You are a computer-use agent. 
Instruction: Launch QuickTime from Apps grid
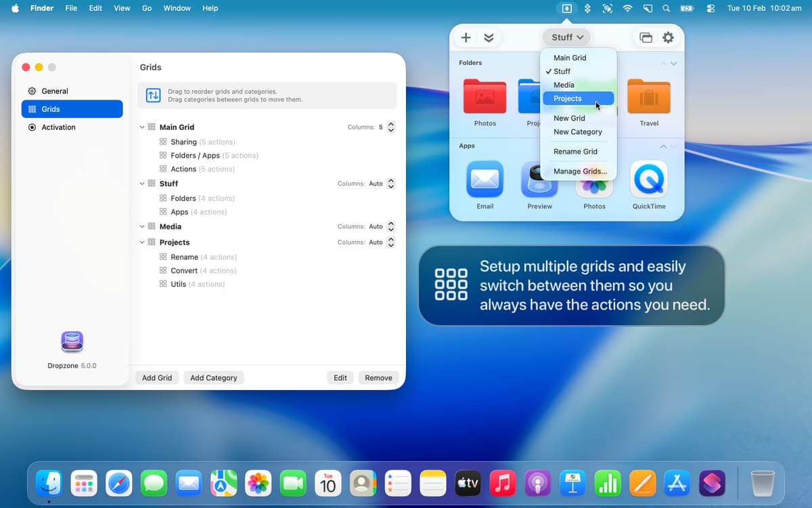pyautogui.click(x=648, y=179)
